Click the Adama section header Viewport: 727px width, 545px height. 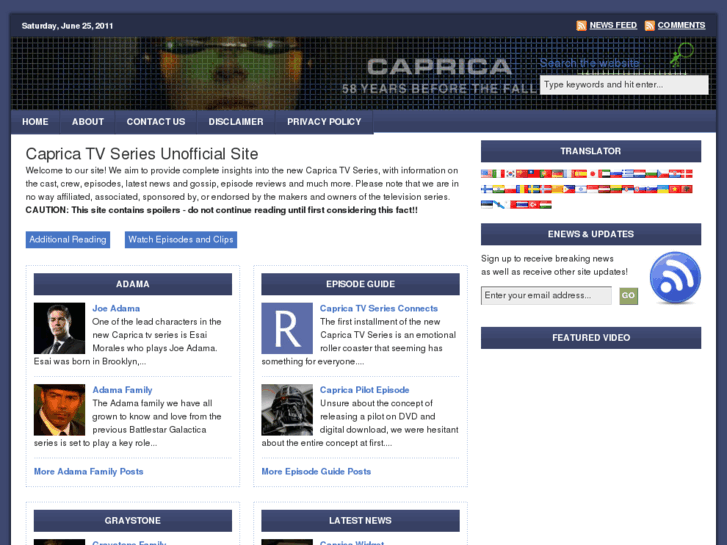133,284
